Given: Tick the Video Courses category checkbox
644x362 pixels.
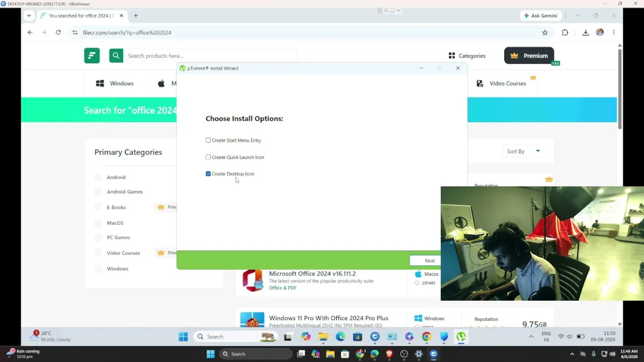Looking at the screenshot, I should coord(98,253).
